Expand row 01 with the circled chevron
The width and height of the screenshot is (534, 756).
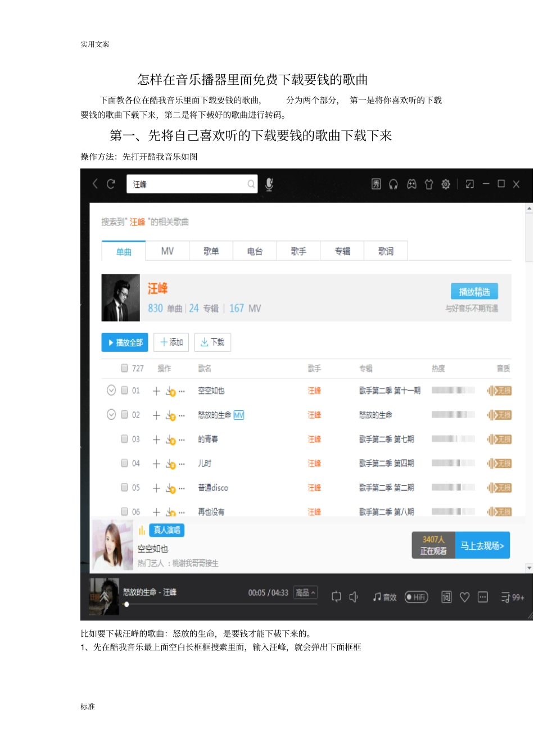111,390
